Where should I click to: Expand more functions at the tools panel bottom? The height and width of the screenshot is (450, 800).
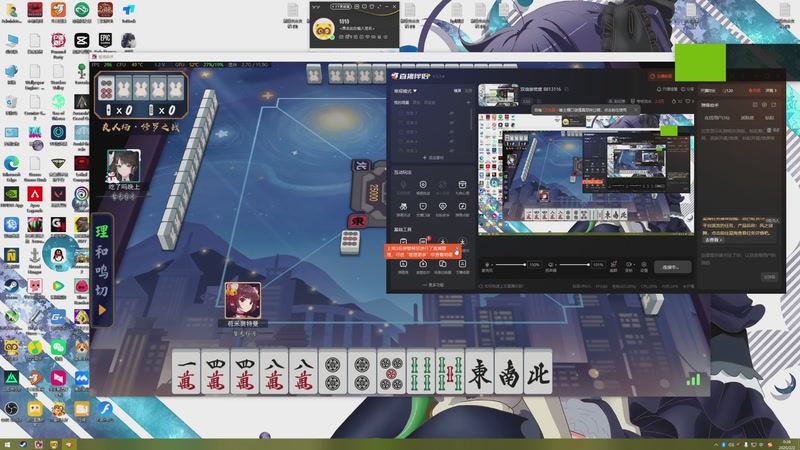point(433,285)
